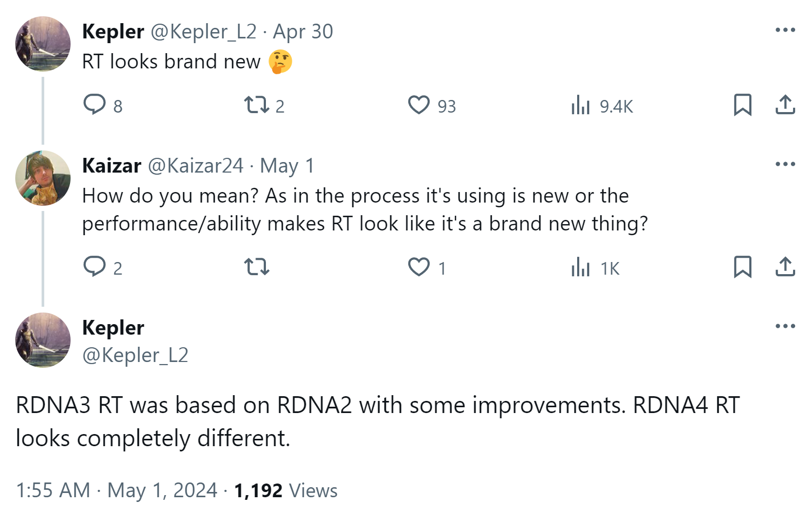Screen dimensions: 812x513
Task: Open more options on Kaizar's tweet
Action: tap(785, 164)
